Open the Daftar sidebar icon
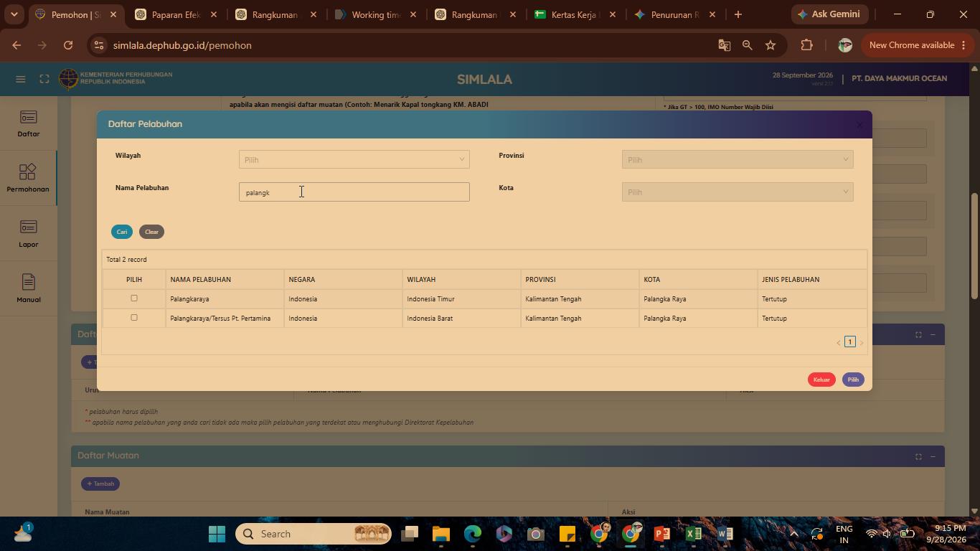Image resolution: width=980 pixels, height=551 pixels. click(x=28, y=117)
